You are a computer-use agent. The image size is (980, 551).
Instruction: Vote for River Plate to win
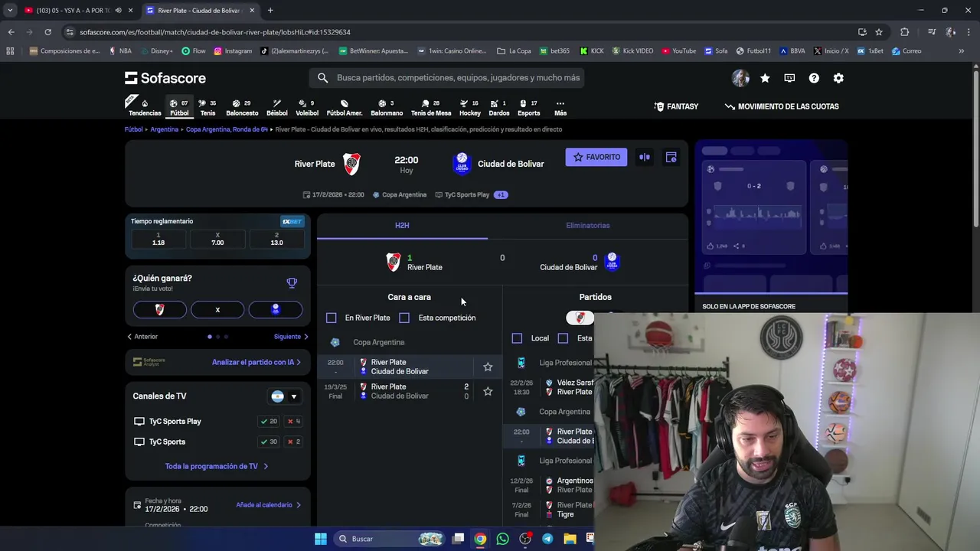tap(159, 309)
